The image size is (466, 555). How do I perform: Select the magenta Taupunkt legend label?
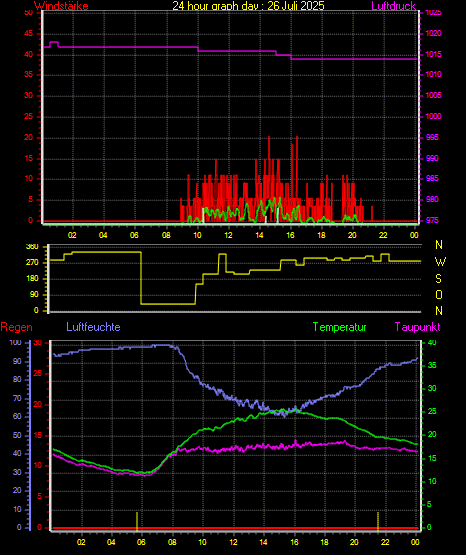[x=418, y=327]
